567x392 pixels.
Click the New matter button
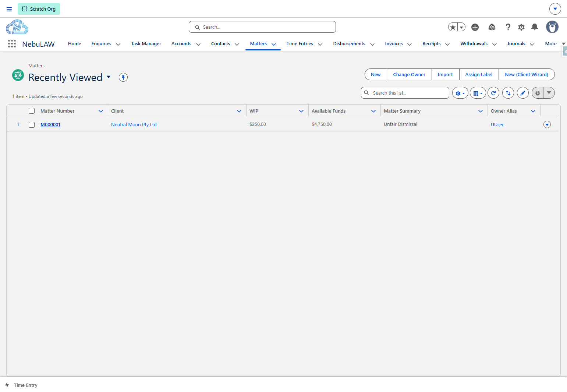click(376, 74)
